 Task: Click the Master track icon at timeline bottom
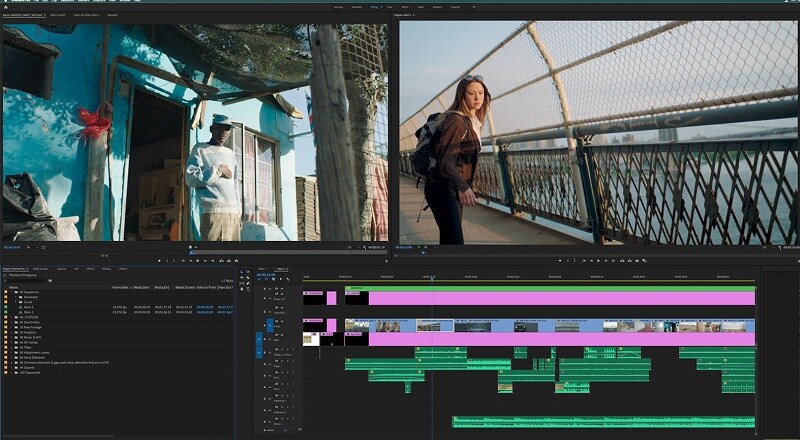point(265,430)
